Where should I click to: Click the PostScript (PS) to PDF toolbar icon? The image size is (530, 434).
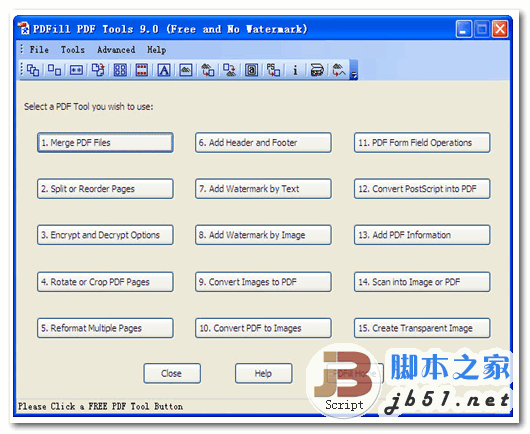pos(273,70)
